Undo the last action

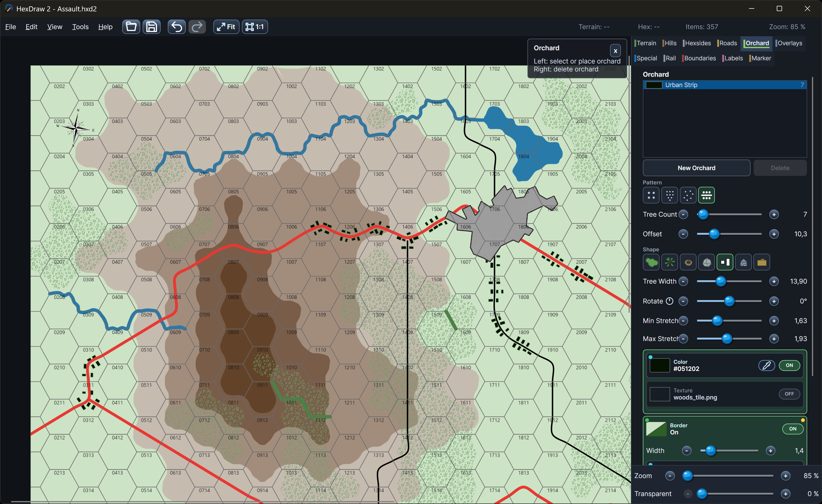pos(177,27)
